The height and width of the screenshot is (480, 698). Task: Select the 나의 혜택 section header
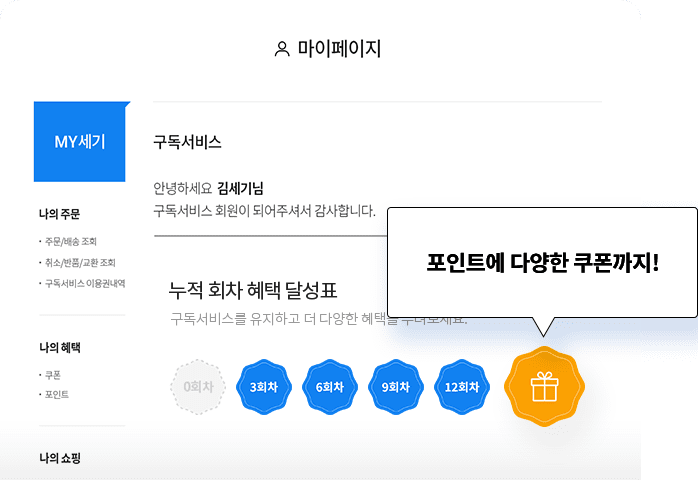click(x=59, y=347)
